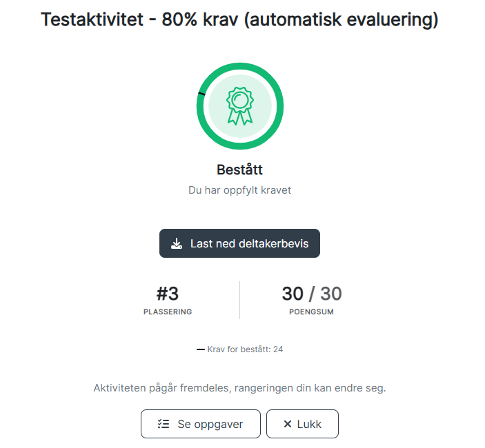Click the checklist icon beside Se oppgaver
Image resolution: width=485 pixels, height=448 pixels.
[x=164, y=424]
